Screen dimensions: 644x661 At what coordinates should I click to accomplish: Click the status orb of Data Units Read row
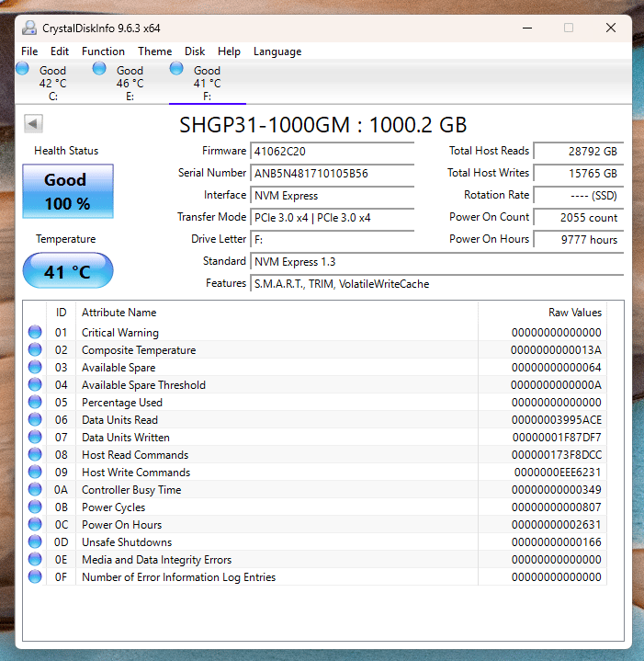point(35,419)
